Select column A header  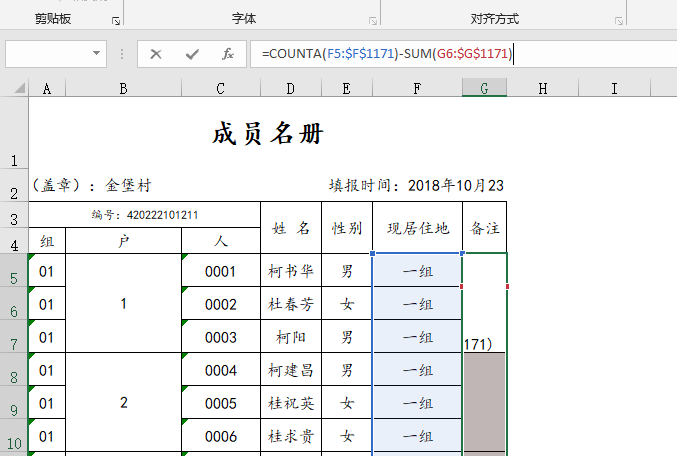(47, 88)
